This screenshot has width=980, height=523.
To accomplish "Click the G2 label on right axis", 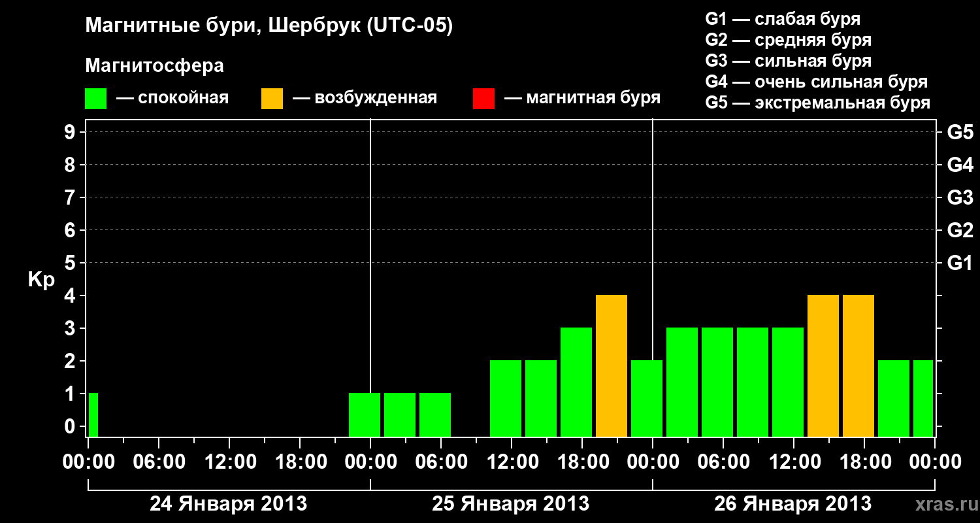I will pyautogui.click(x=960, y=230).
